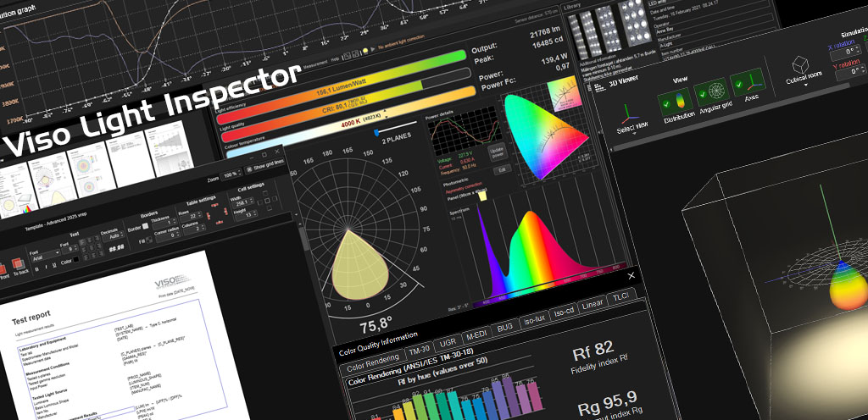
Task: Click the Bring to front icon in report editor
Action: click(3, 269)
